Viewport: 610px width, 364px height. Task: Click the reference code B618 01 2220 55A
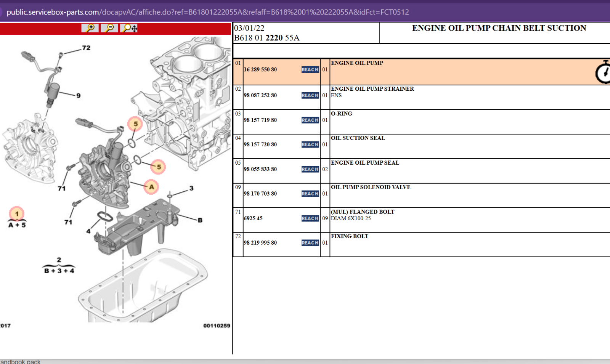(267, 38)
